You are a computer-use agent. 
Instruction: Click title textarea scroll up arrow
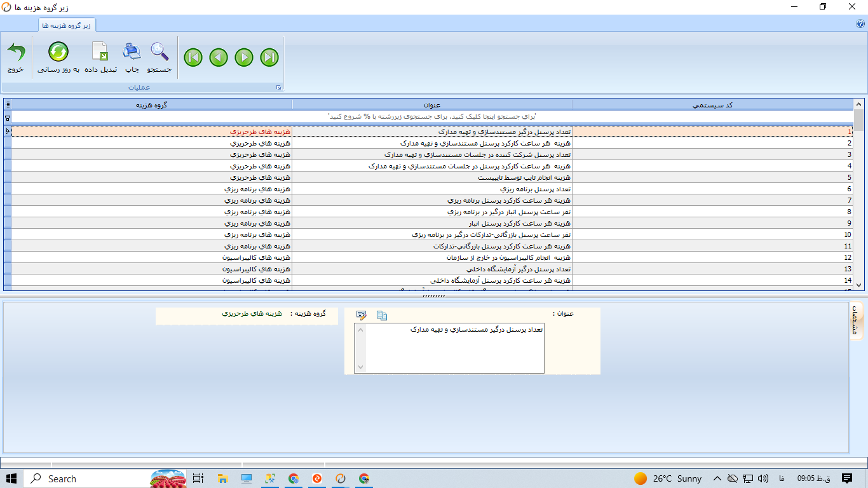tap(360, 330)
